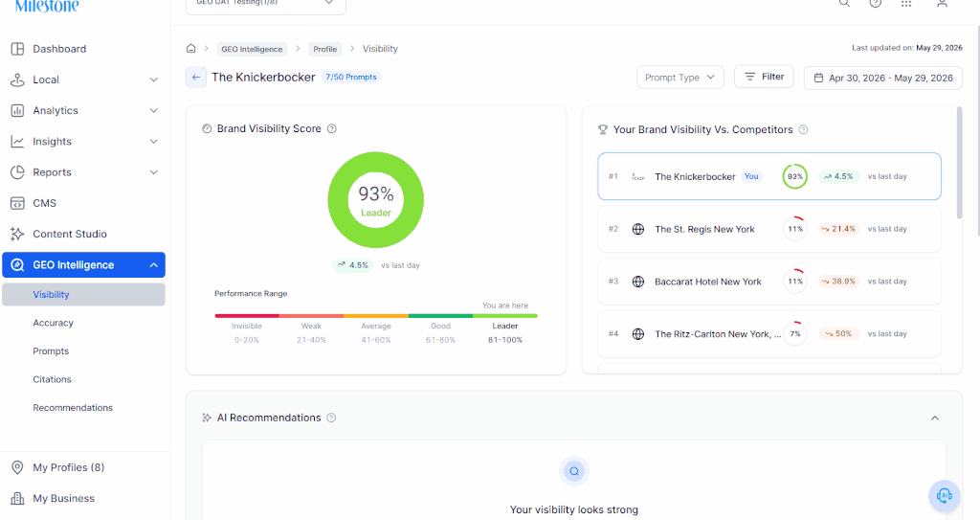Select The Knickerbocker competitor row
980x520 pixels.
(x=769, y=176)
